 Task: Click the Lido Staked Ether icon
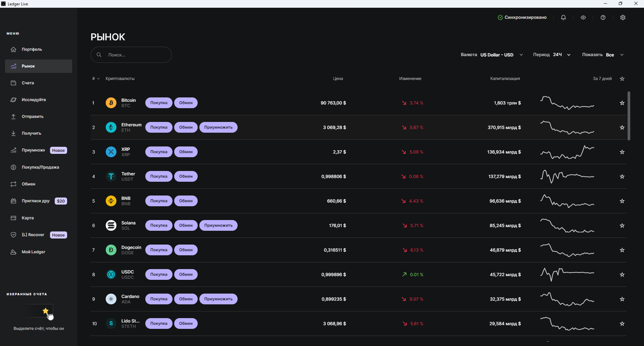click(111, 323)
